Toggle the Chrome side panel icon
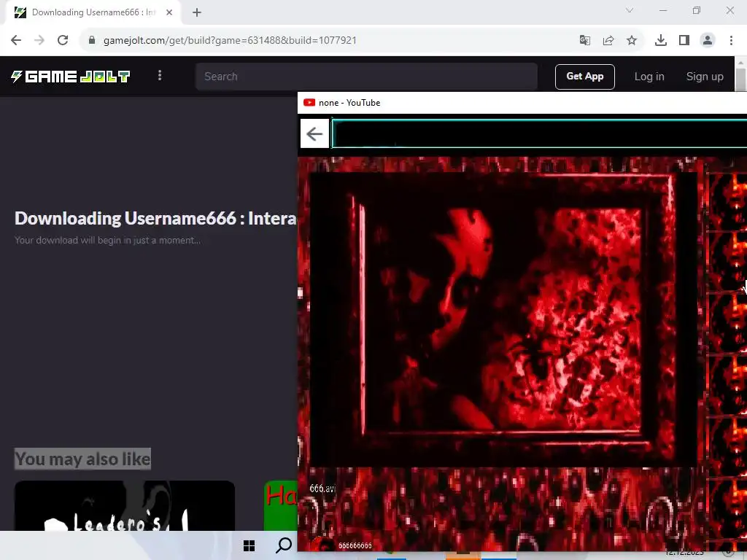Screen dimensions: 747x560 [x=684, y=40]
